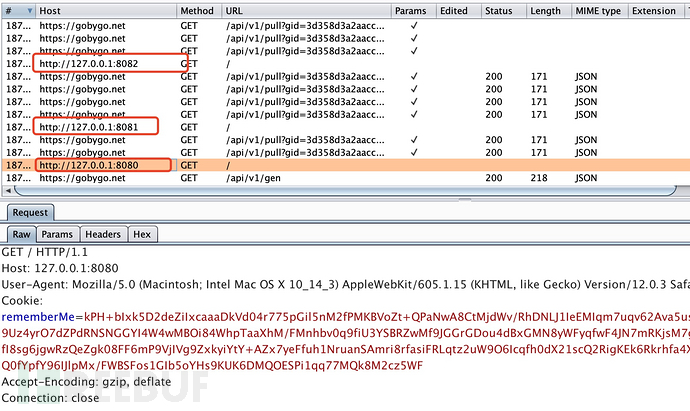Switch to the Params tab in the request viewer

[x=57, y=234]
